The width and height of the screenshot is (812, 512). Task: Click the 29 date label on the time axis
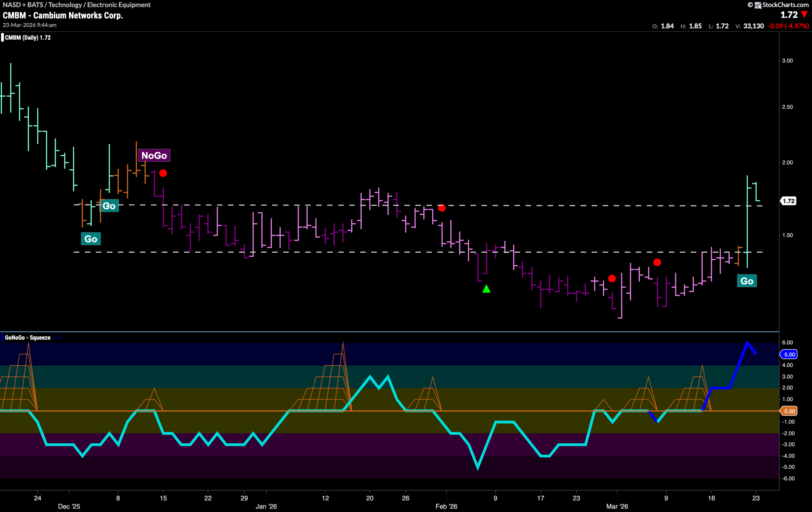tap(244, 498)
